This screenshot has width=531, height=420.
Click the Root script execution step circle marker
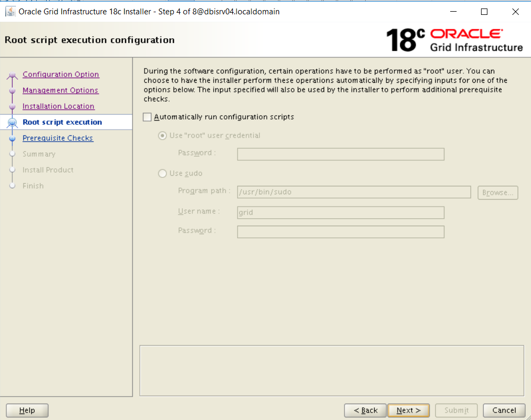pos(13,123)
